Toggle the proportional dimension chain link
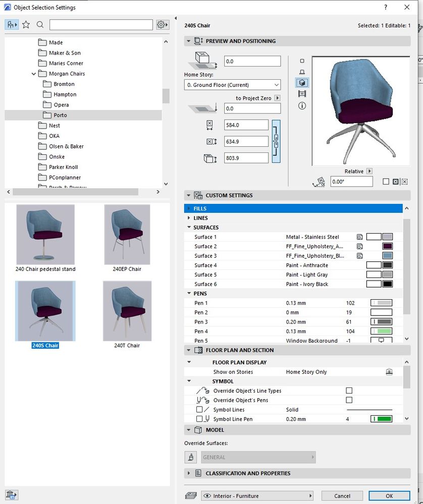 276,141
